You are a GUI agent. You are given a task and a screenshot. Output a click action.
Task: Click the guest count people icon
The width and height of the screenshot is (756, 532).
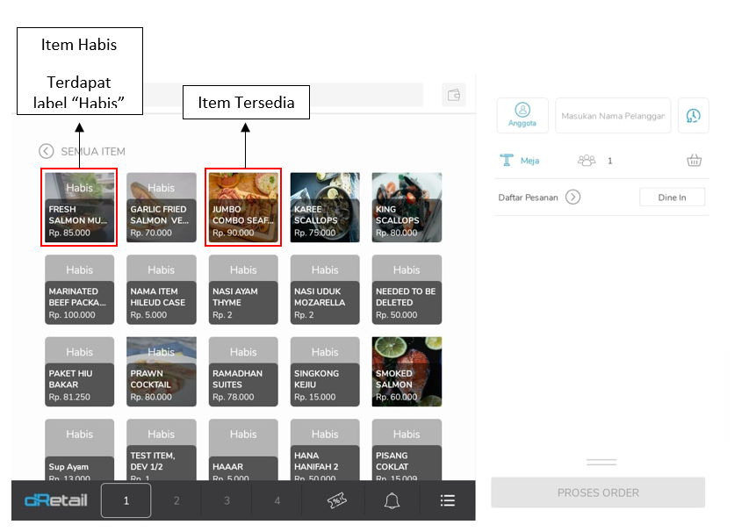[x=587, y=161]
